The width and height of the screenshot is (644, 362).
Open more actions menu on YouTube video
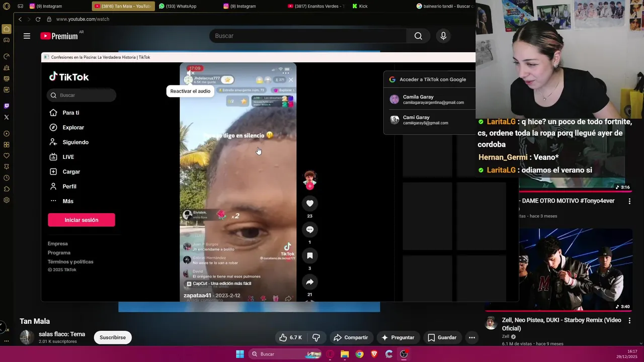tap(472, 337)
